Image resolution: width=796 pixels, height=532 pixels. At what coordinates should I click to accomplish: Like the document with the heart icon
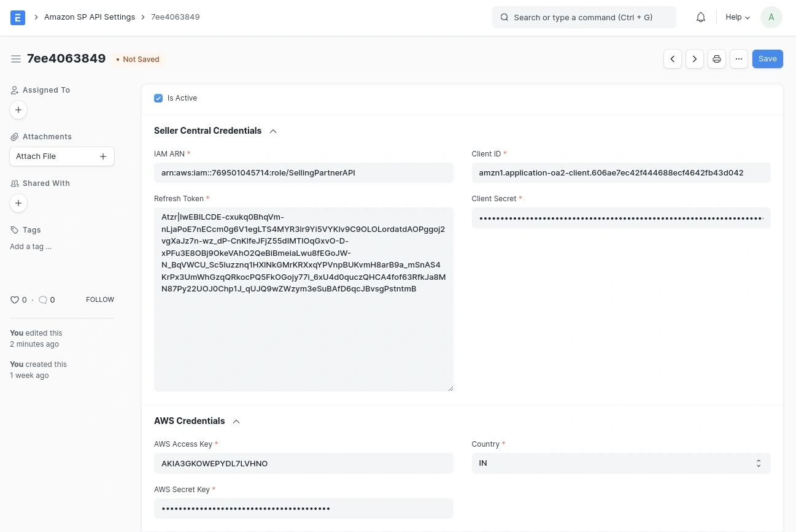15,299
